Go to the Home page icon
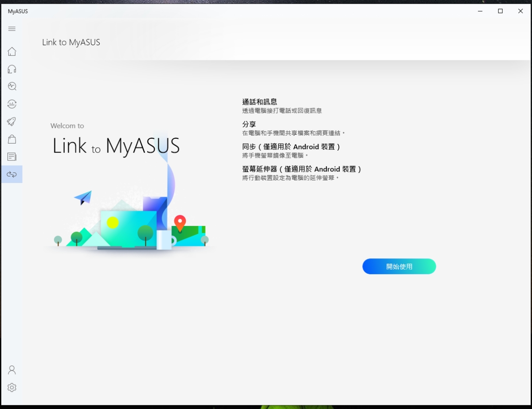Image resolution: width=532 pixels, height=409 pixels. pos(12,51)
